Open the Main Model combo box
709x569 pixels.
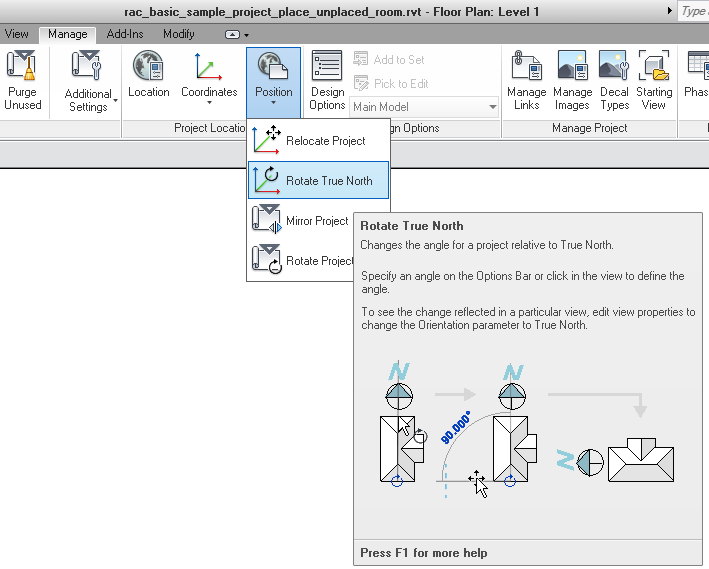[424, 107]
